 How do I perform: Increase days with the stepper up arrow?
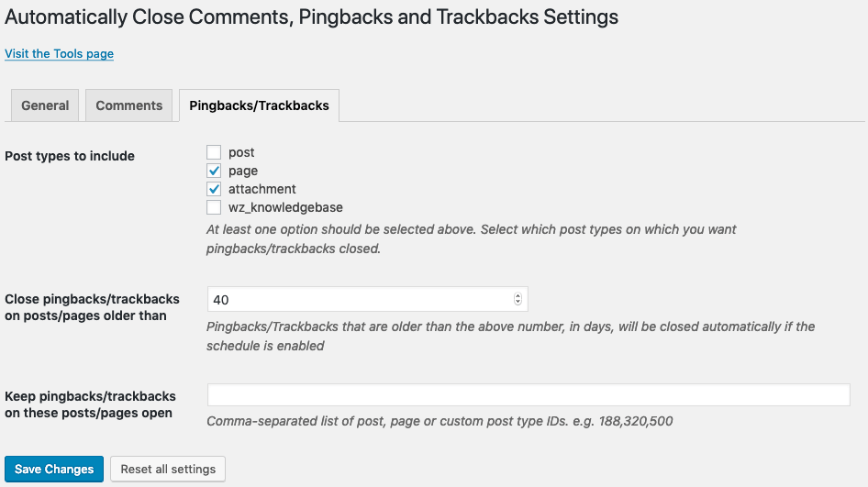click(x=517, y=296)
